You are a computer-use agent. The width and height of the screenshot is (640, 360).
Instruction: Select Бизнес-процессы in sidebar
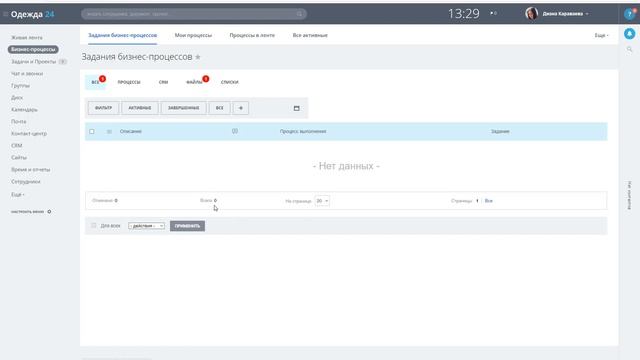click(x=33, y=49)
